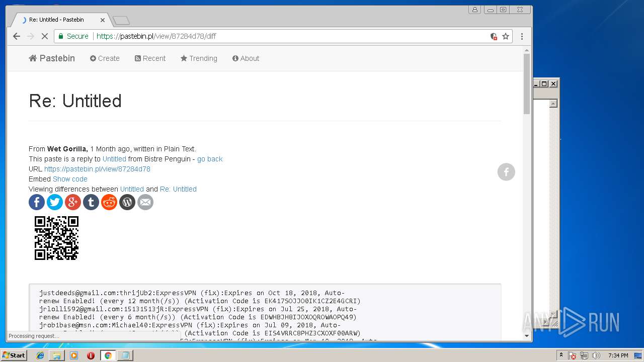The height and width of the screenshot is (362, 644).
Task: Click the Action Center flag tray icon
Action: tap(572, 355)
